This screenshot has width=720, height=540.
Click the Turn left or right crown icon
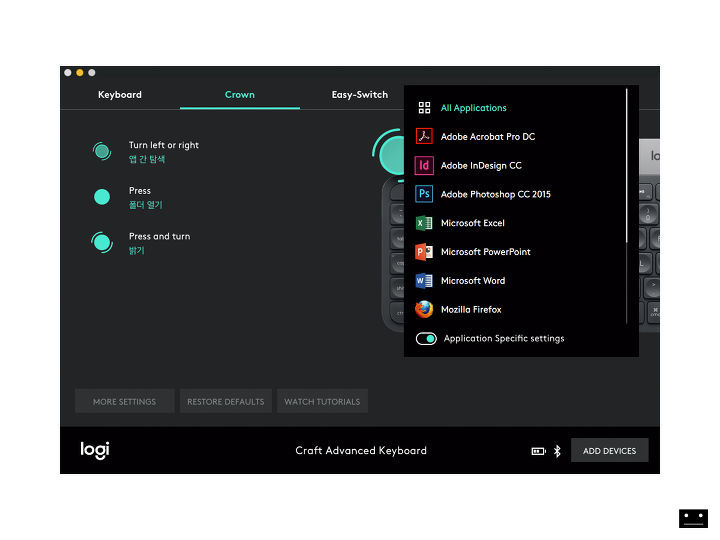point(102,151)
